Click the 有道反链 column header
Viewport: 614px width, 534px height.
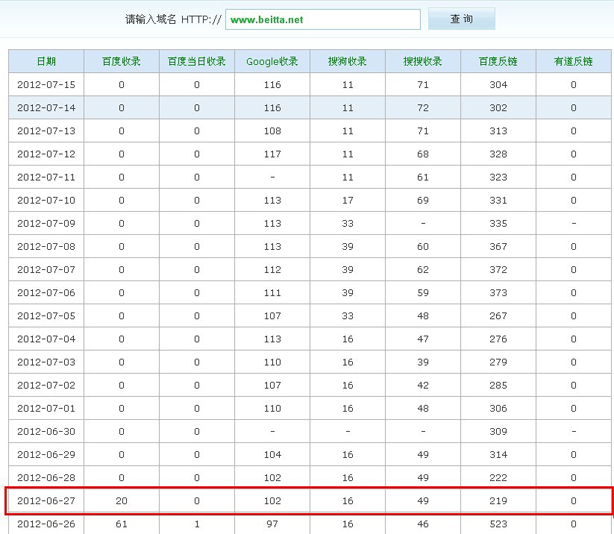[x=573, y=62]
